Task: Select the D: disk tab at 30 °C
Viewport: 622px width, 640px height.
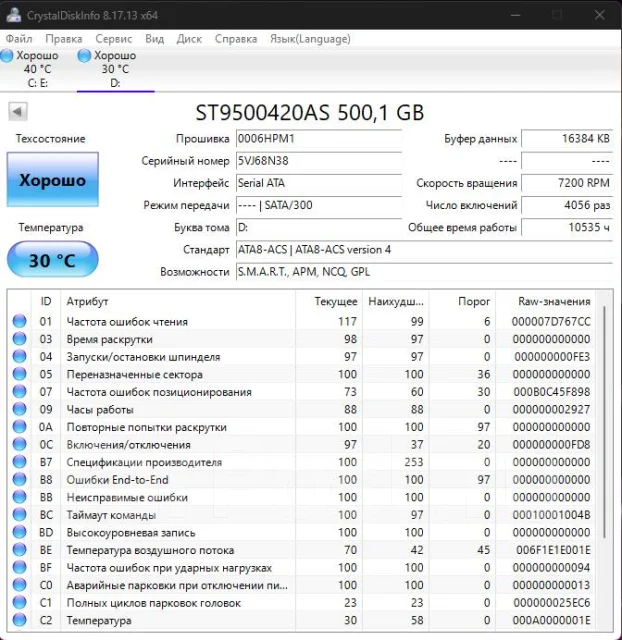Action: tap(116, 69)
